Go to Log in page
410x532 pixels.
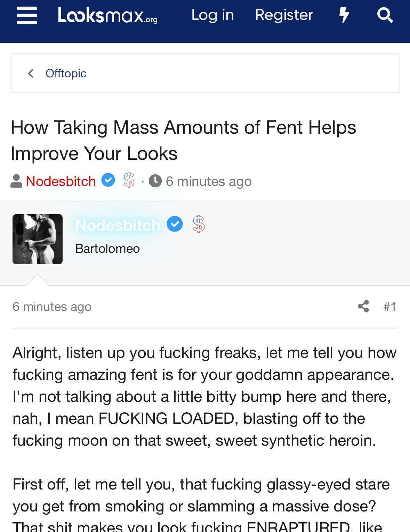tap(212, 15)
